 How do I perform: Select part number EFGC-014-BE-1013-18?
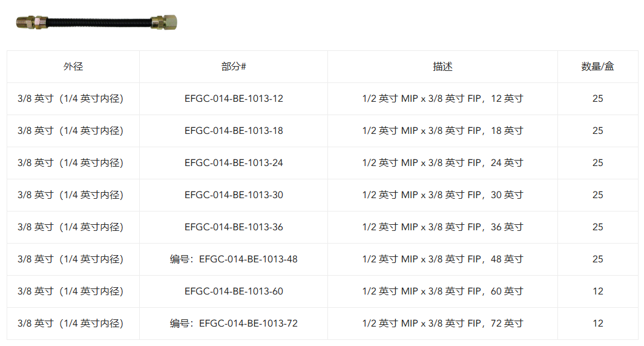point(234,131)
